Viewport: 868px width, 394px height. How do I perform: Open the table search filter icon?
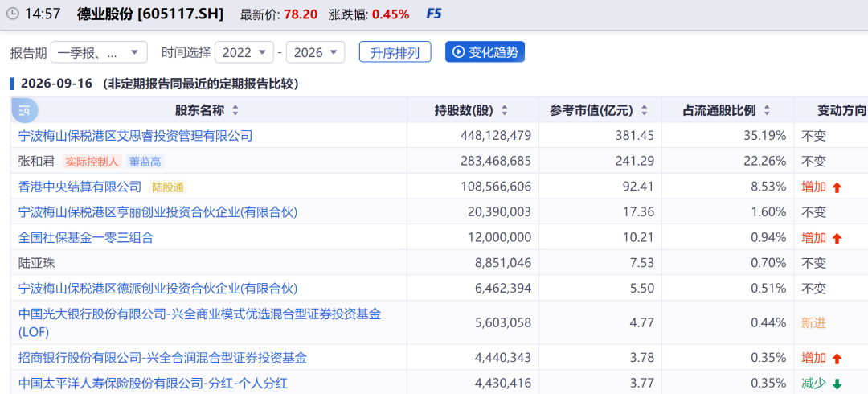click(x=24, y=110)
